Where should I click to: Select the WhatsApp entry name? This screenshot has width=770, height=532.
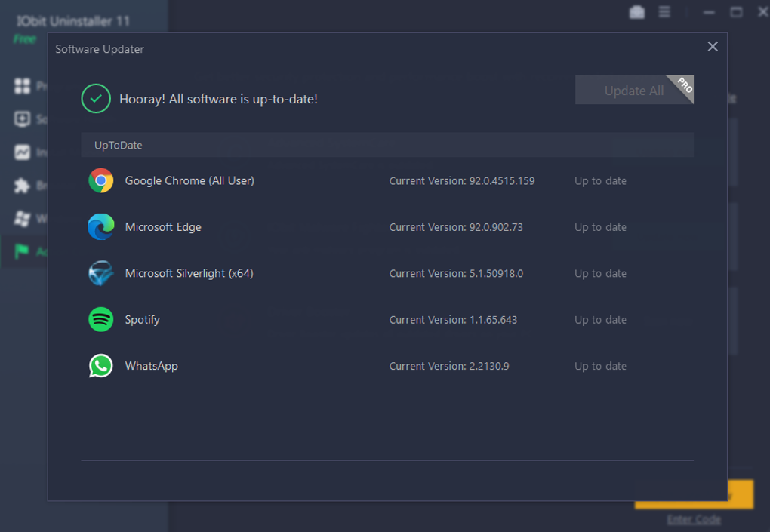pyautogui.click(x=151, y=366)
